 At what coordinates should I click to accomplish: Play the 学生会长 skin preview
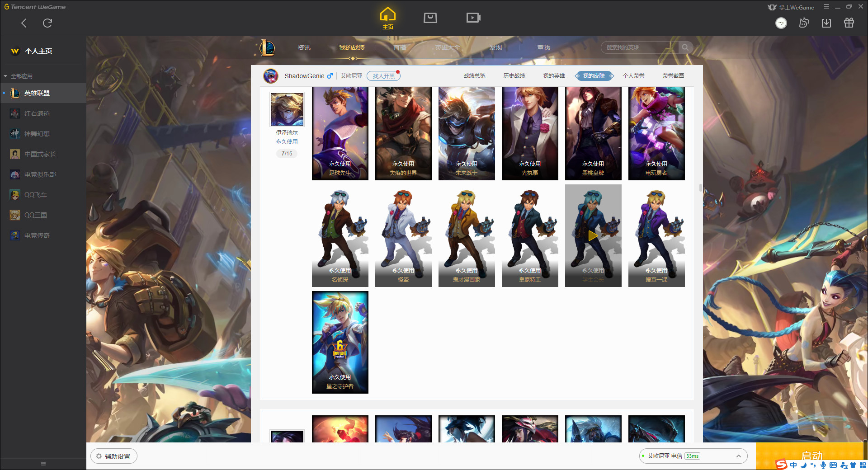pyautogui.click(x=593, y=235)
